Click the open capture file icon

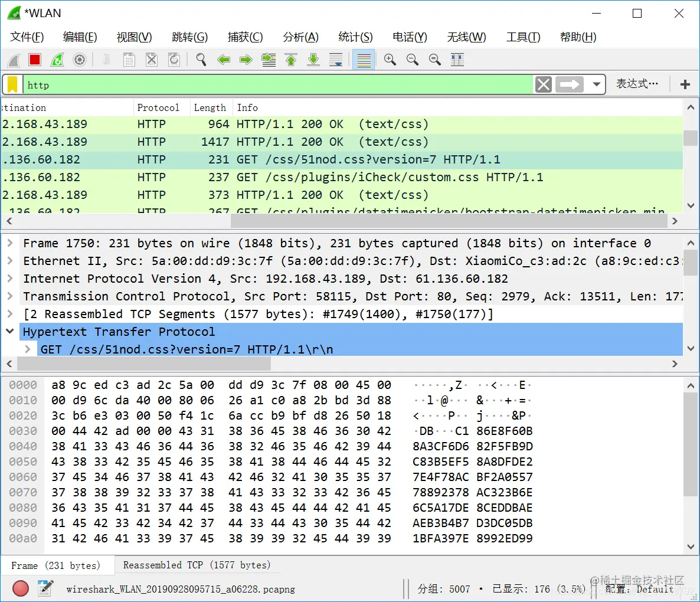(x=107, y=60)
